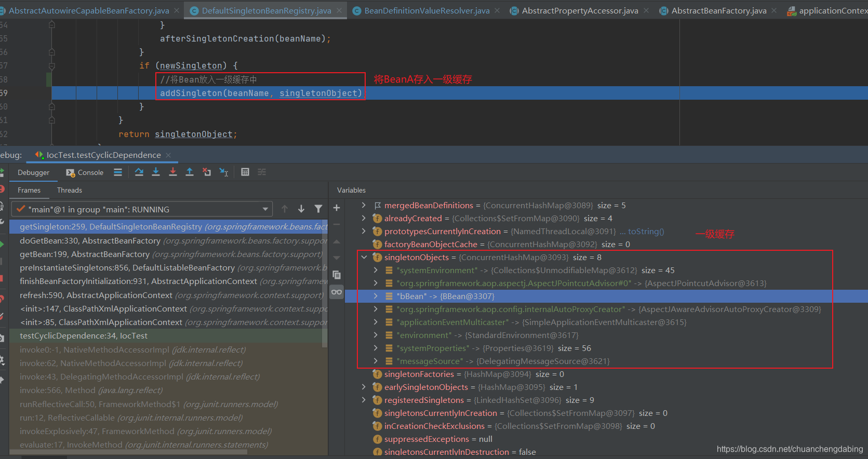
Task: Select inCreationCheckExclusions variable row
Action: pyautogui.click(x=606, y=426)
